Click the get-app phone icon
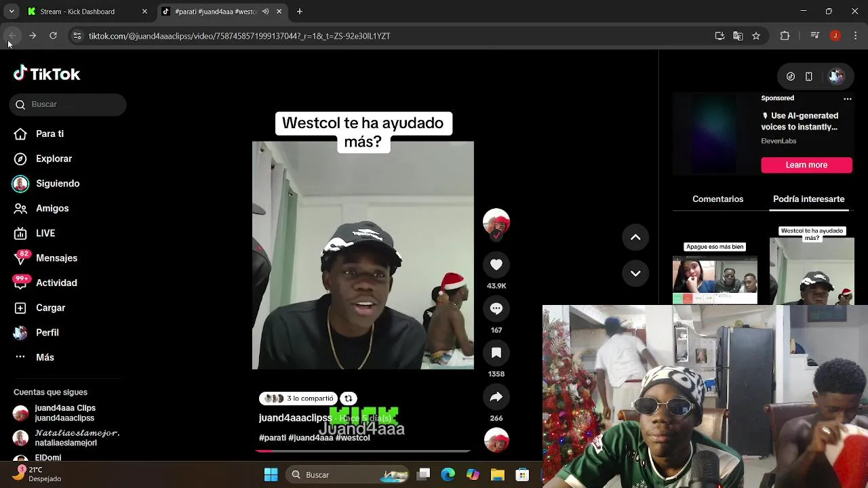 point(808,77)
